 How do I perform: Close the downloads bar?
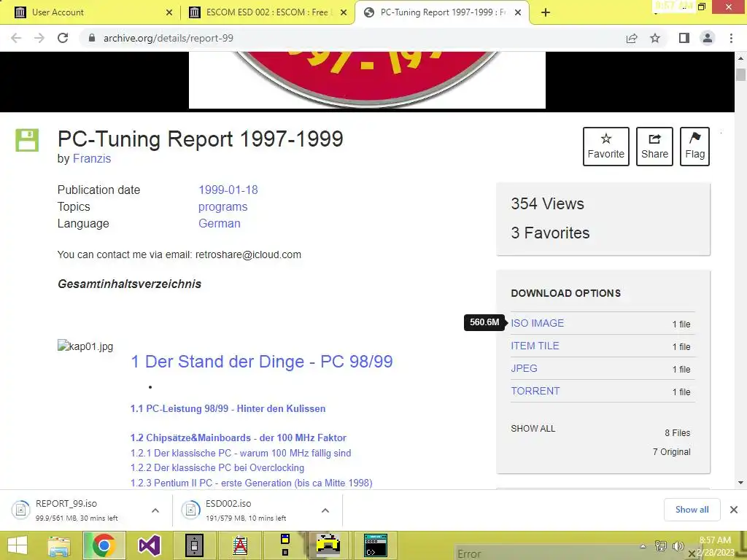pos(734,510)
